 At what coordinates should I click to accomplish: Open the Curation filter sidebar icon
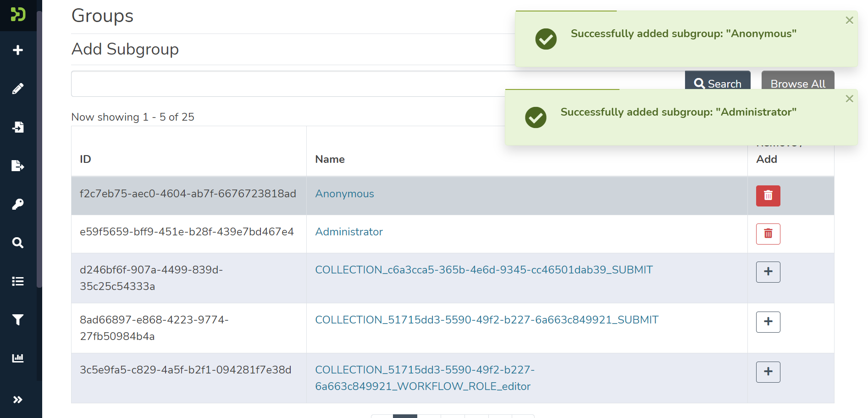coord(18,320)
